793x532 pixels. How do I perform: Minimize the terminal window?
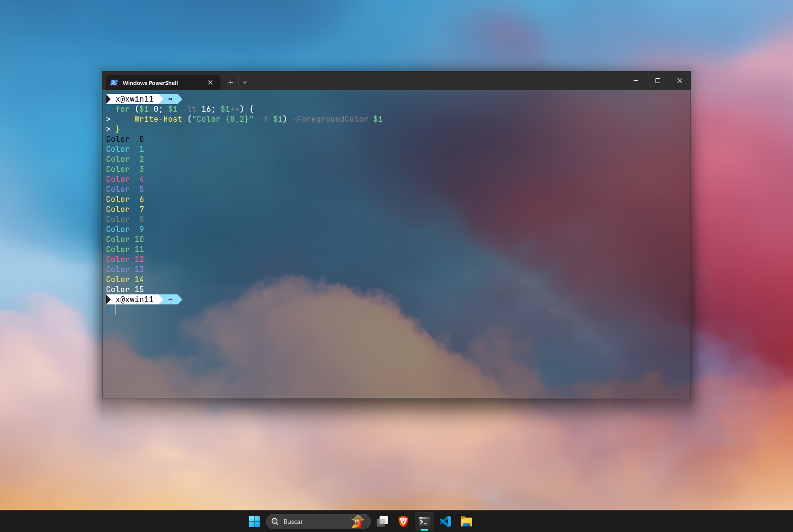(x=635, y=81)
